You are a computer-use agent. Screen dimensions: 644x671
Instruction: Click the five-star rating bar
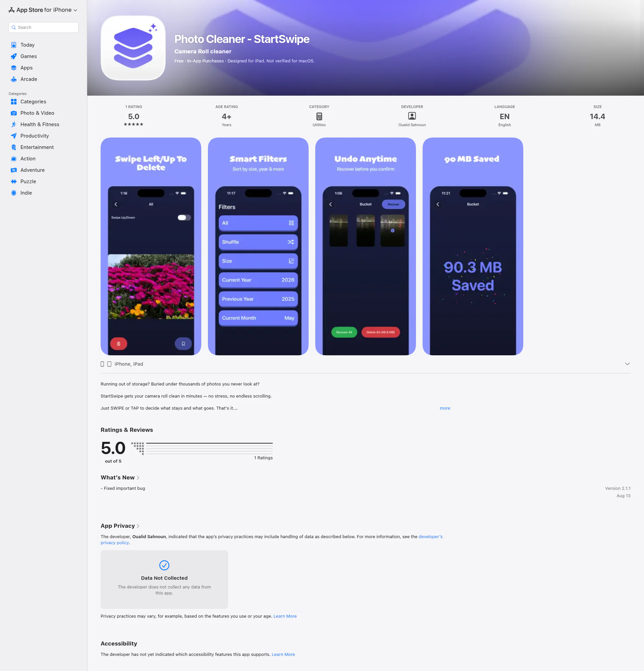(x=209, y=443)
